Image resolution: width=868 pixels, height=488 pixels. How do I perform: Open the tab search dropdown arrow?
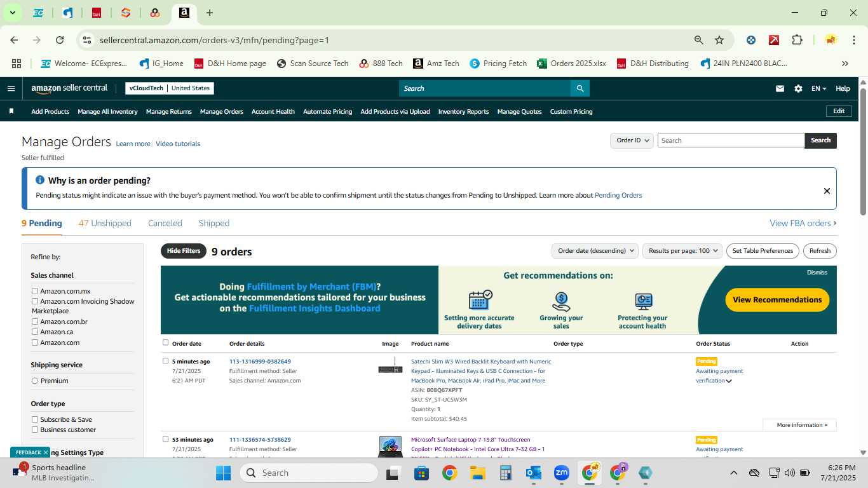(13, 13)
